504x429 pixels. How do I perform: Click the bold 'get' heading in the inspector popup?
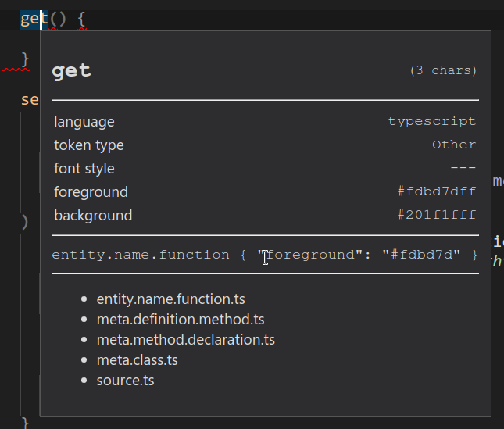[x=71, y=71]
